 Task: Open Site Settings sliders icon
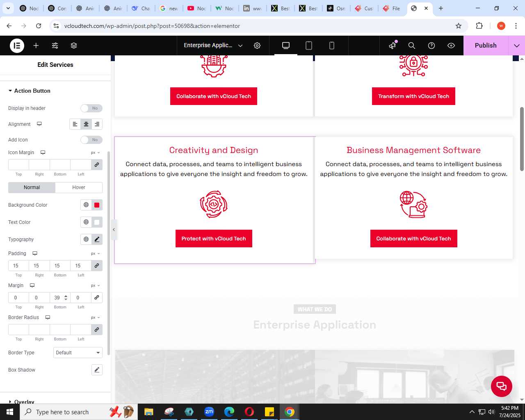[x=55, y=46]
